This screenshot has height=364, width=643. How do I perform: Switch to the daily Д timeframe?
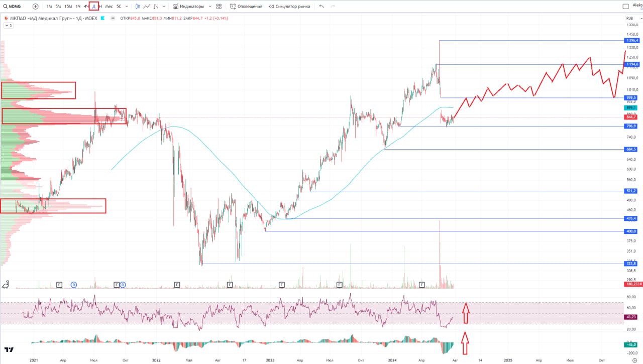point(94,7)
